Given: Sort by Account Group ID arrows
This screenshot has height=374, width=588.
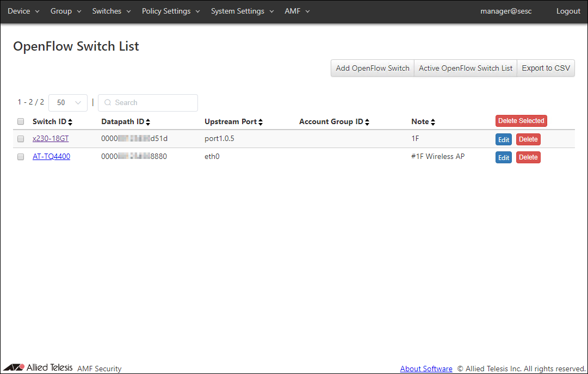Looking at the screenshot, I should tap(367, 122).
